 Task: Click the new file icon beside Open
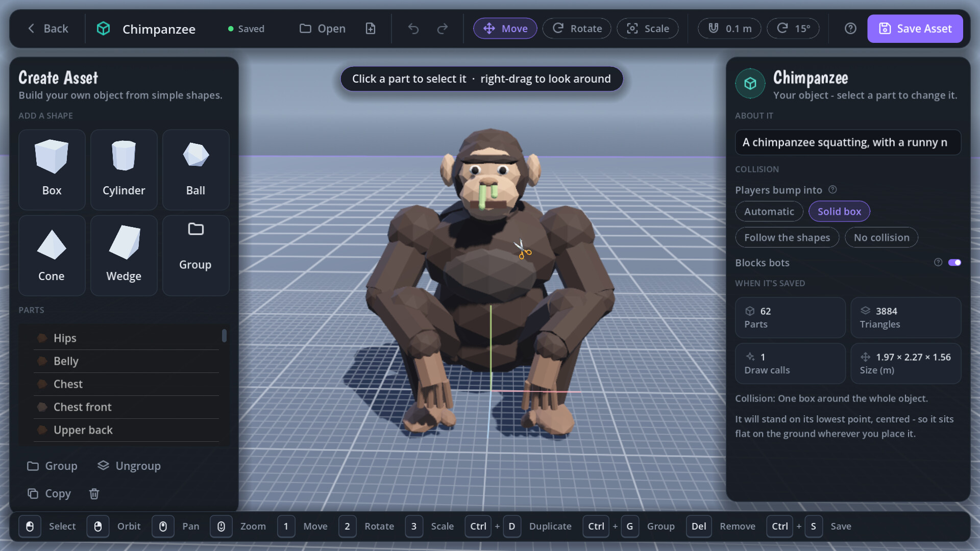pyautogui.click(x=371, y=29)
